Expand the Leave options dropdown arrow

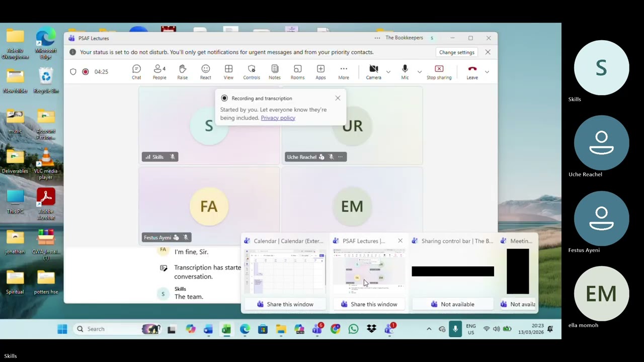pyautogui.click(x=487, y=72)
